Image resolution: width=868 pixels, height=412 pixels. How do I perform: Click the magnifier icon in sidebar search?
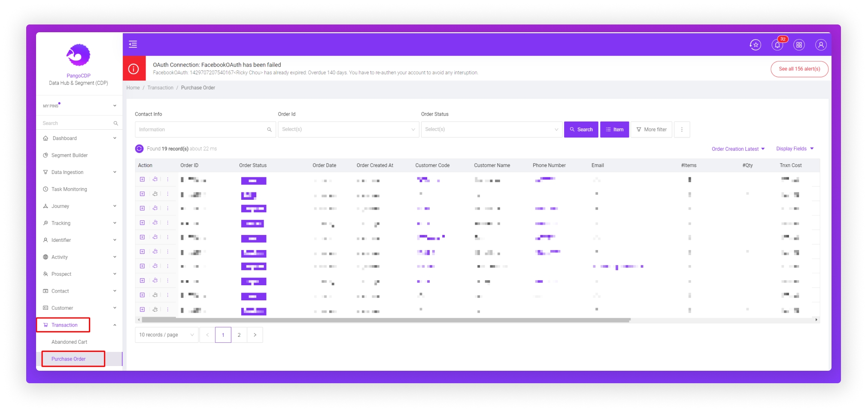pyautogui.click(x=115, y=123)
